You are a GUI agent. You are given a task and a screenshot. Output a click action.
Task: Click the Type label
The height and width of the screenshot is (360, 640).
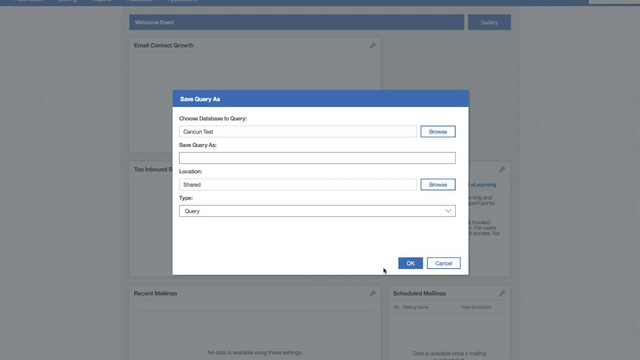pos(186,198)
